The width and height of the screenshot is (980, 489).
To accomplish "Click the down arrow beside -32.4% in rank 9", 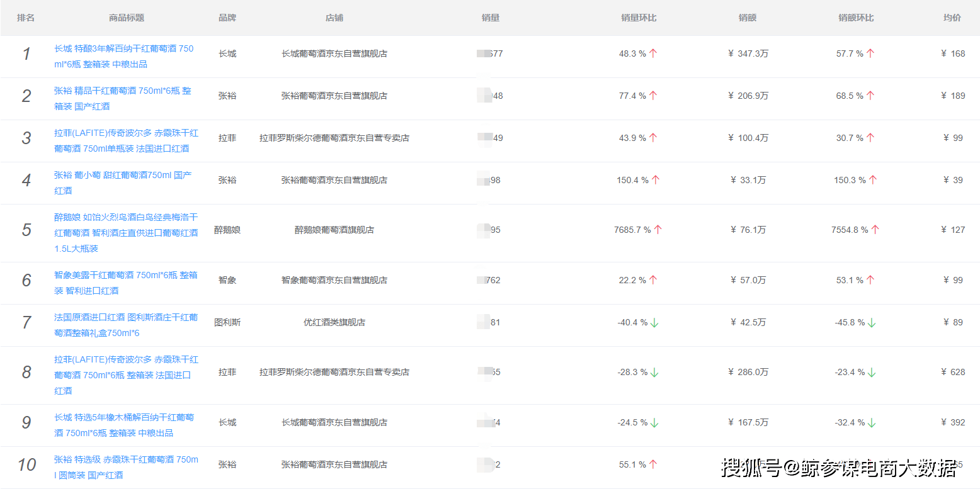I will coord(872,422).
